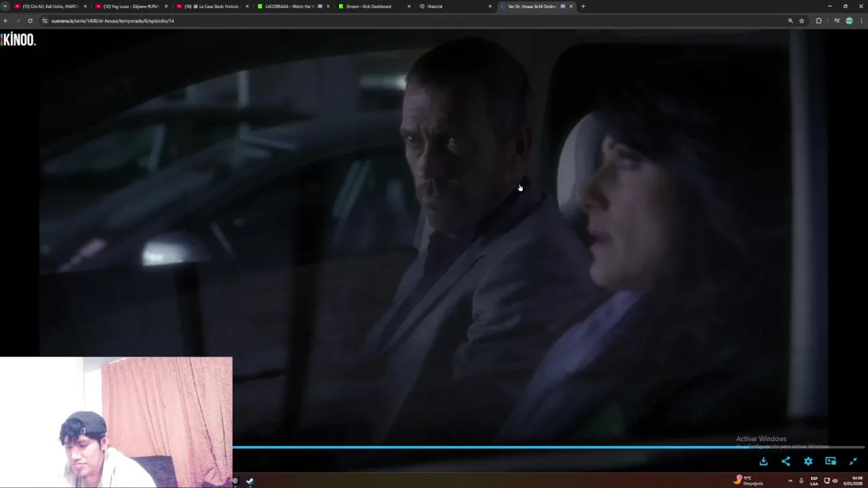Close the Stream - Kick Dashboard tab

(409, 6)
